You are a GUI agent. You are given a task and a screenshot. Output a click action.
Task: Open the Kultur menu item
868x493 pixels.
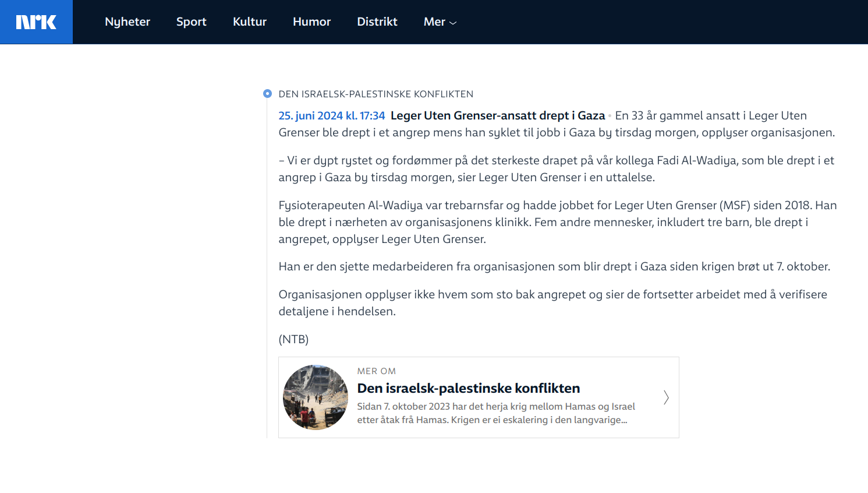pyautogui.click(x=249, y=22)
